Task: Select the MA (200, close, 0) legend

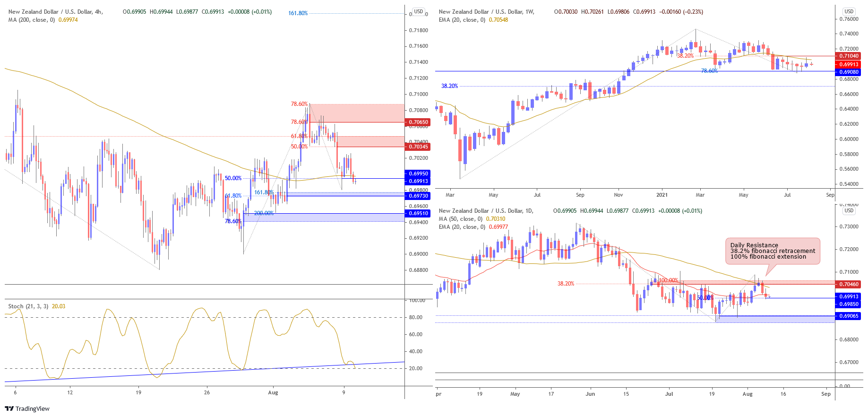Action: click(x=43, y=20)
